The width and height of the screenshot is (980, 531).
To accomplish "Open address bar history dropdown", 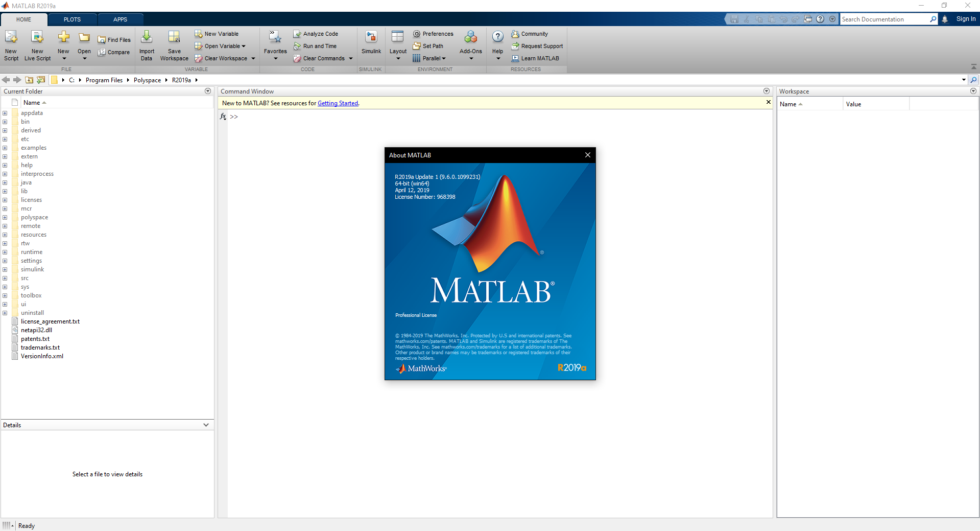I will point(964,80).
